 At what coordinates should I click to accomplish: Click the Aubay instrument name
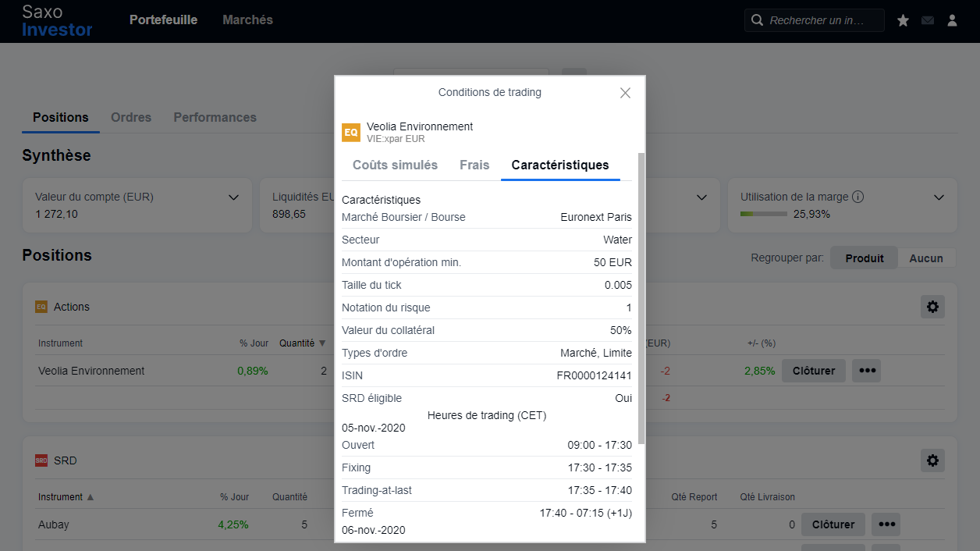pyautogui.click(x=54, y=524)
